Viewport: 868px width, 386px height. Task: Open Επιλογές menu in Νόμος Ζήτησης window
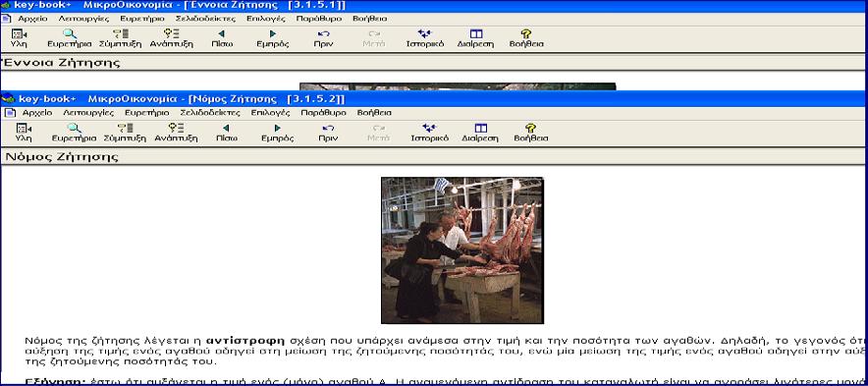tap(271, 112)
